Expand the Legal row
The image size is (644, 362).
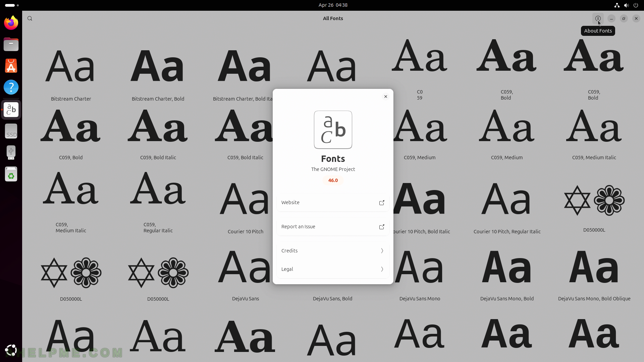(333, 269)
